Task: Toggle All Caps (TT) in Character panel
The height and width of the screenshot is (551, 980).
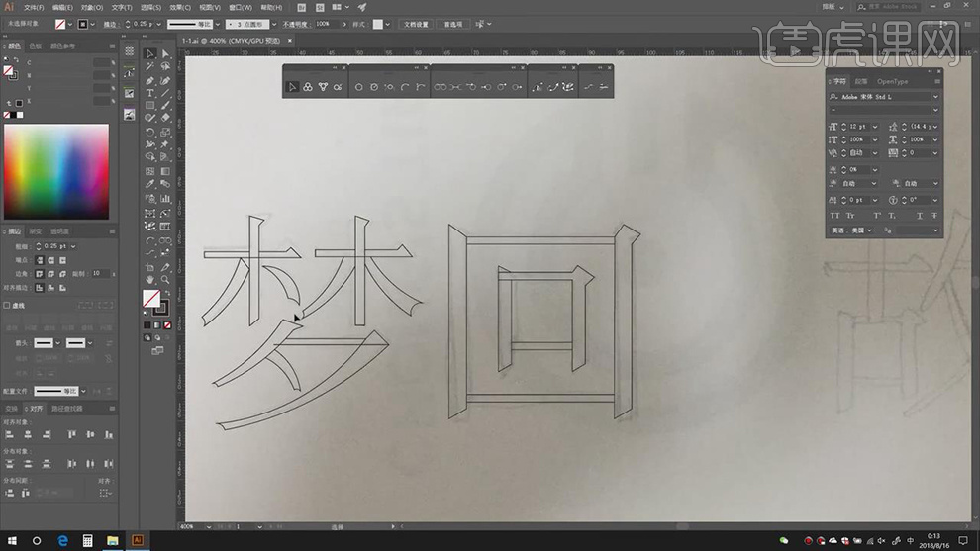Action: (834, 215)
